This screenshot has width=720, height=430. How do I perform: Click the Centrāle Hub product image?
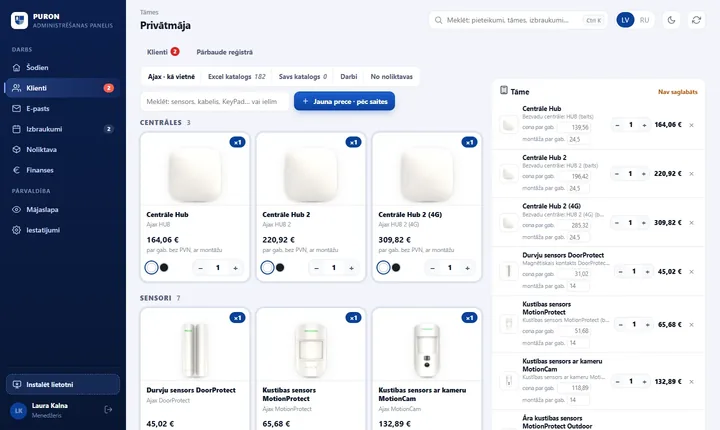pos(195,174)
